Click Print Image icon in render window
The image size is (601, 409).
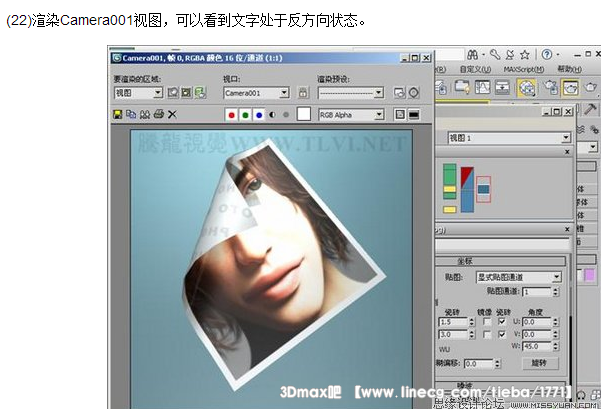159,114
